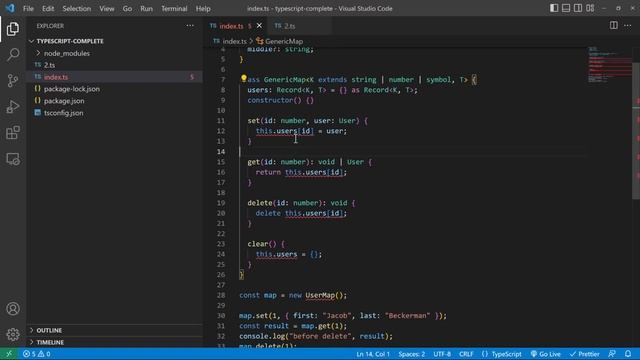Click the remote window indicator in status bar
640x360 pixels.
pyautogui.click(x=9, y=354)
